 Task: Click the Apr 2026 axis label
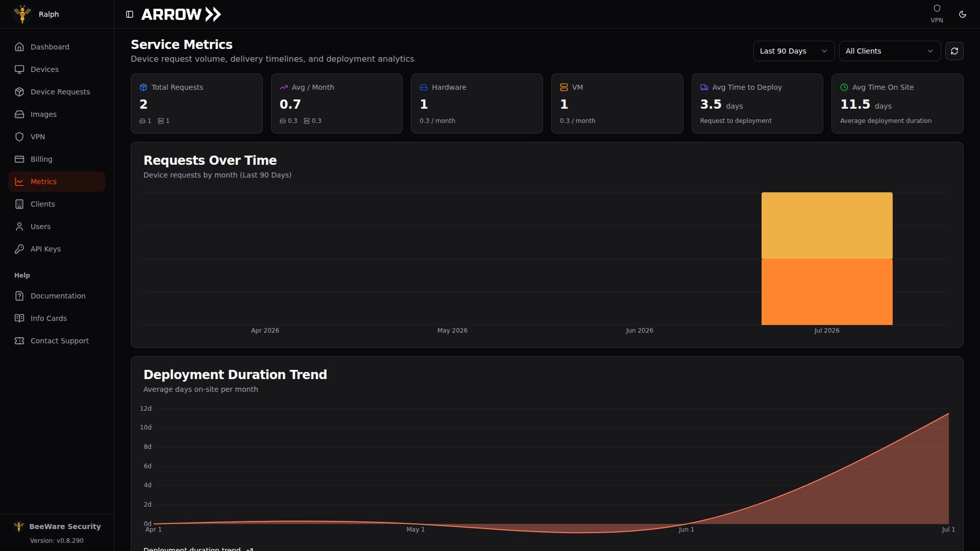pyautogui.click(x=265, y=331)
